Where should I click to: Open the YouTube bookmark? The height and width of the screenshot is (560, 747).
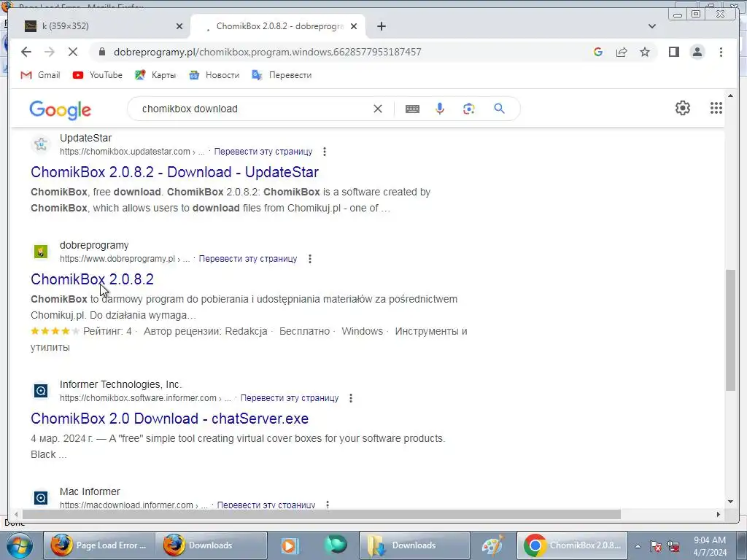pos(98,75)
